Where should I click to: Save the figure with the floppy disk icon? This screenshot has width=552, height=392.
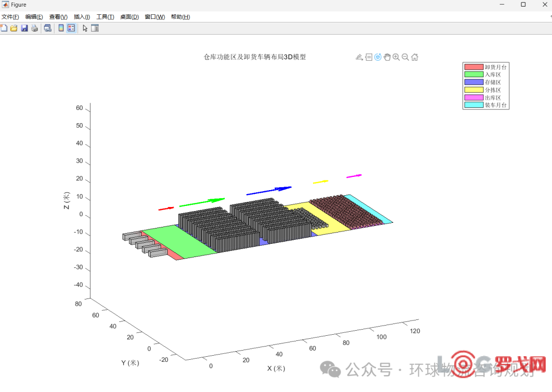(24, 28)
